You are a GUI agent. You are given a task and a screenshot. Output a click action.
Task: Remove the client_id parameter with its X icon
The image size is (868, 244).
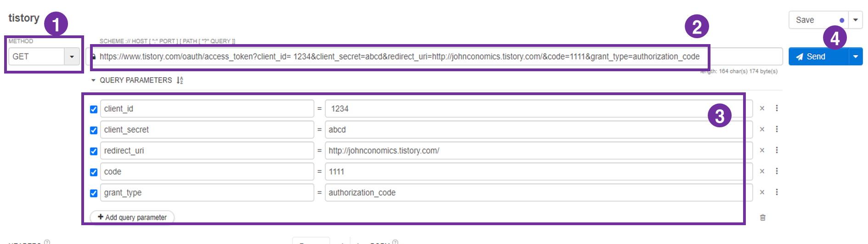(762, 108)
